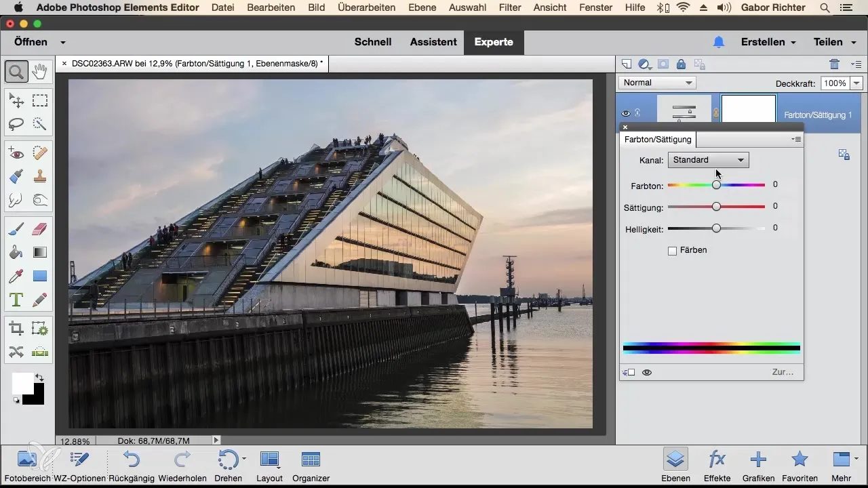The height and width of the screenshot is (488, 868).
Task: Select the Zoom magnifier tool
Action: point(16,71)
